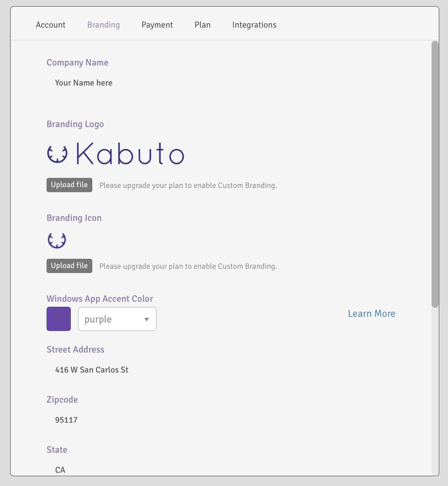
Task: Click the Branding Icon heading
Action: [x=74, y=218]
